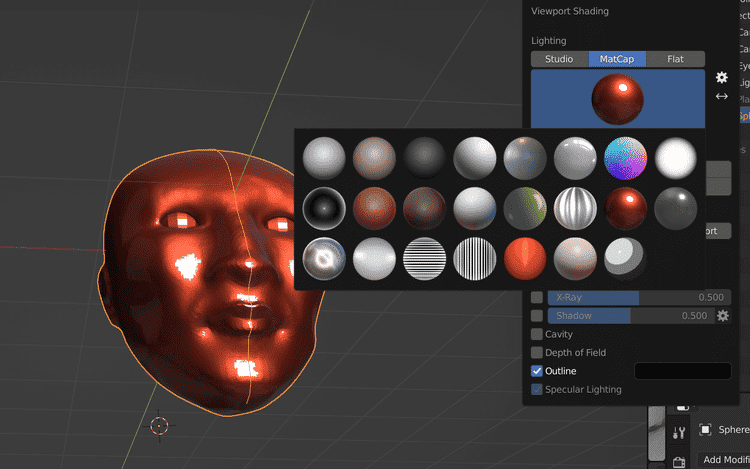Switch lighting to Studio
Viewport: 750px width, 469px height.
559,59
